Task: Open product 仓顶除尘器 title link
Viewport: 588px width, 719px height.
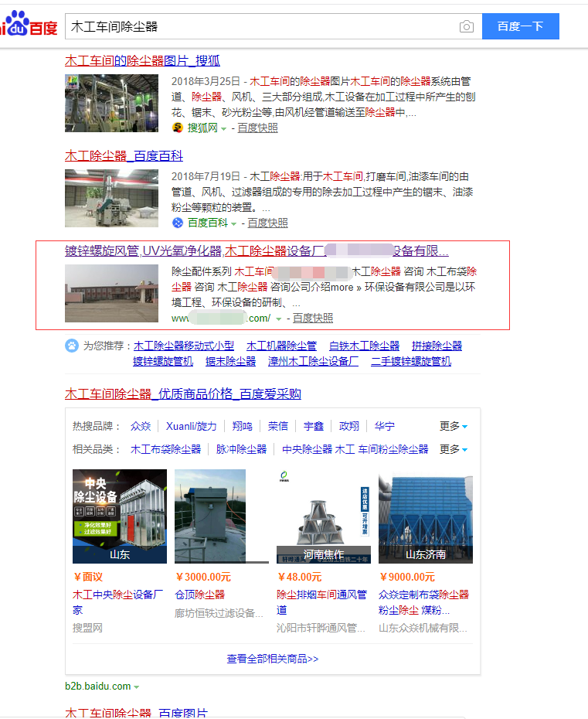Action: click(x=200, y=595)
